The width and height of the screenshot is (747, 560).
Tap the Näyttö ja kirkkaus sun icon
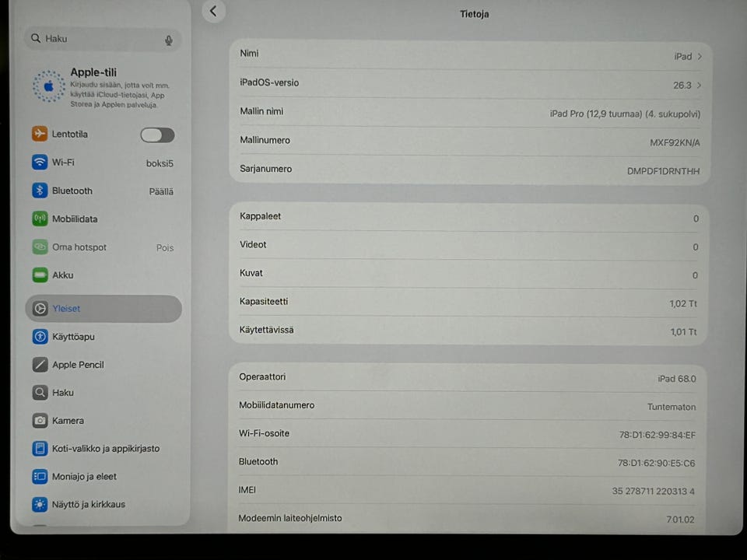point(40,504)
